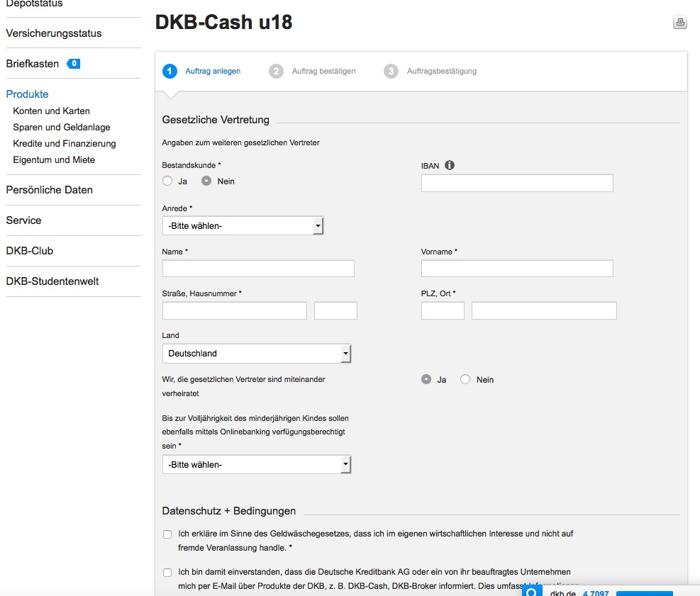Focus the Straße input field
700x596 pixels.
(x=235, y=310)
